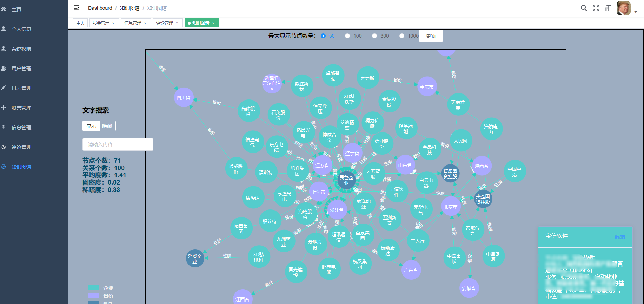Select the 50 nodes radio button
This screenshot has height=304, width=644.
click(323, 36)
